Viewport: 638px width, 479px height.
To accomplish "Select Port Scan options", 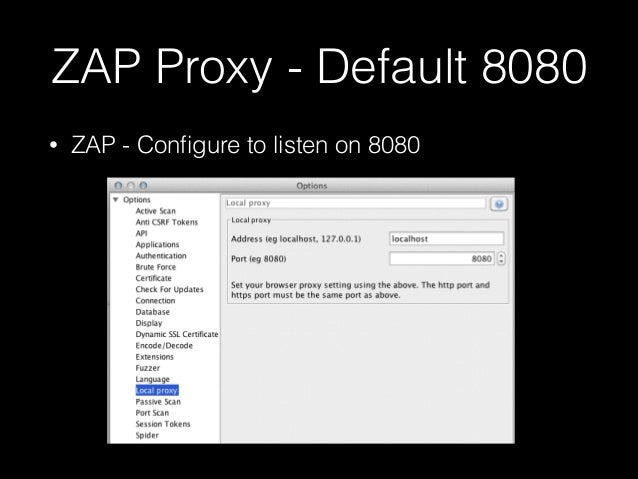I will (152, 413).
